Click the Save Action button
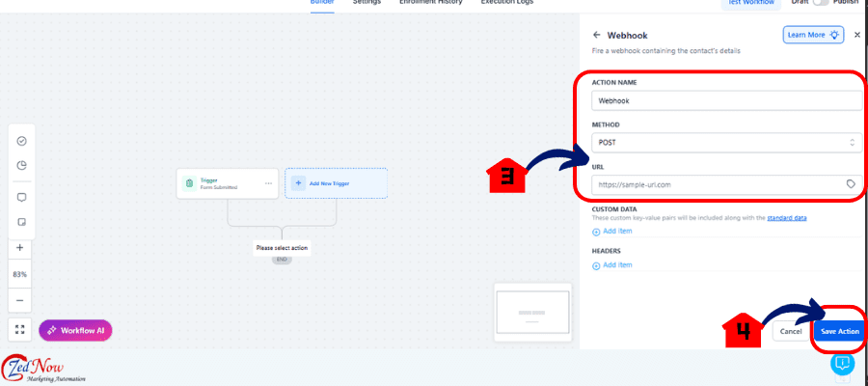Viewport: 868px width, 386px height. coord(840,331)
